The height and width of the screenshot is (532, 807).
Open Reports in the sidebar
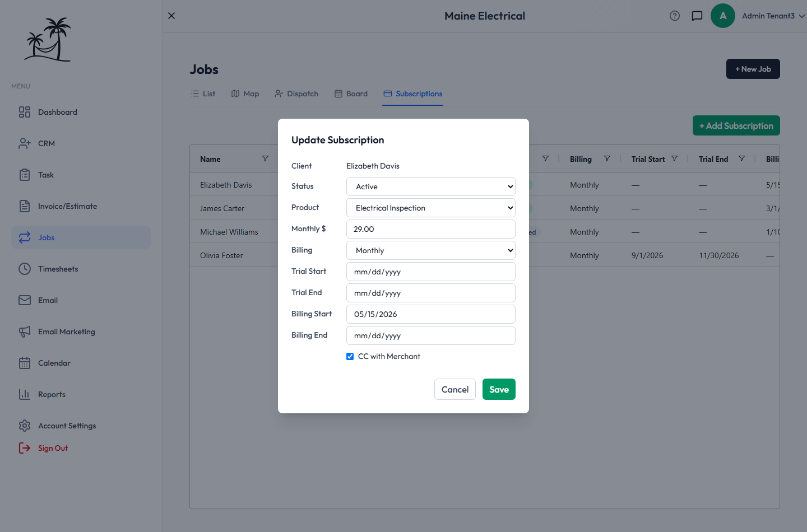tap(81, 394)
